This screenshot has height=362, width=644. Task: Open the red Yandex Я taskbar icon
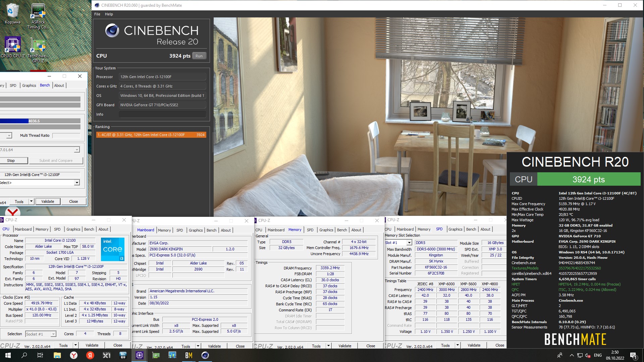90,355
